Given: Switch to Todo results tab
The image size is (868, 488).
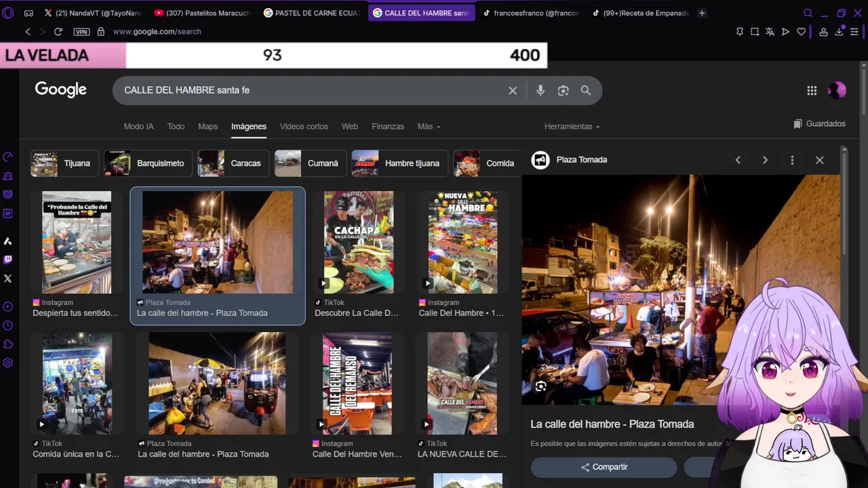Looking at the screenshot, I should 176,127.
